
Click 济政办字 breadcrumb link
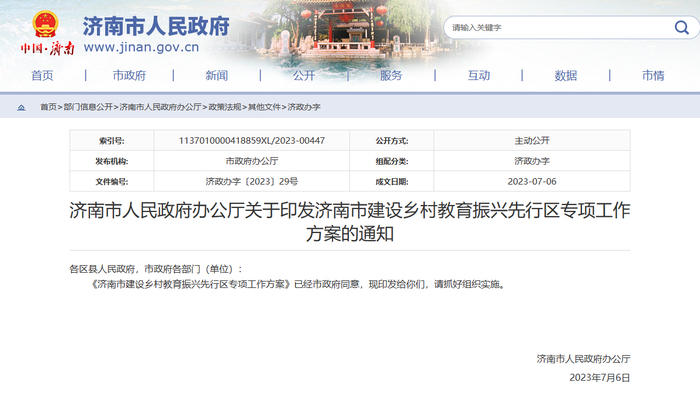[x=304, y=107]
